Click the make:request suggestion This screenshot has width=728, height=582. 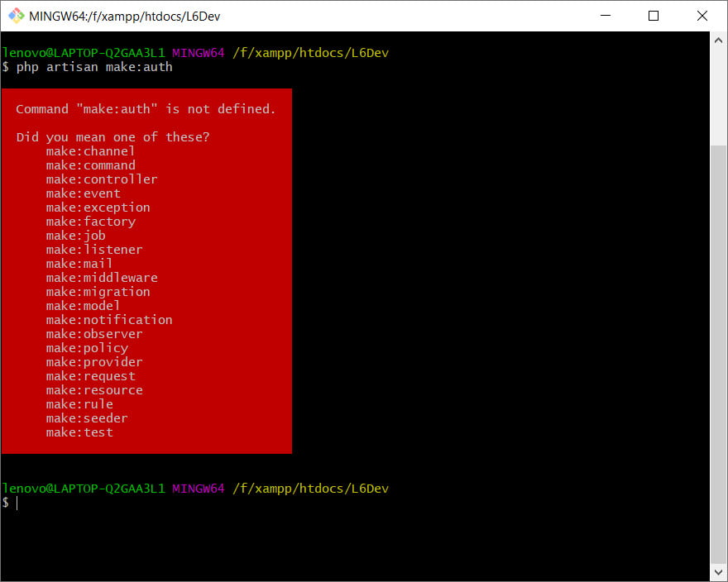click(90, 376)
